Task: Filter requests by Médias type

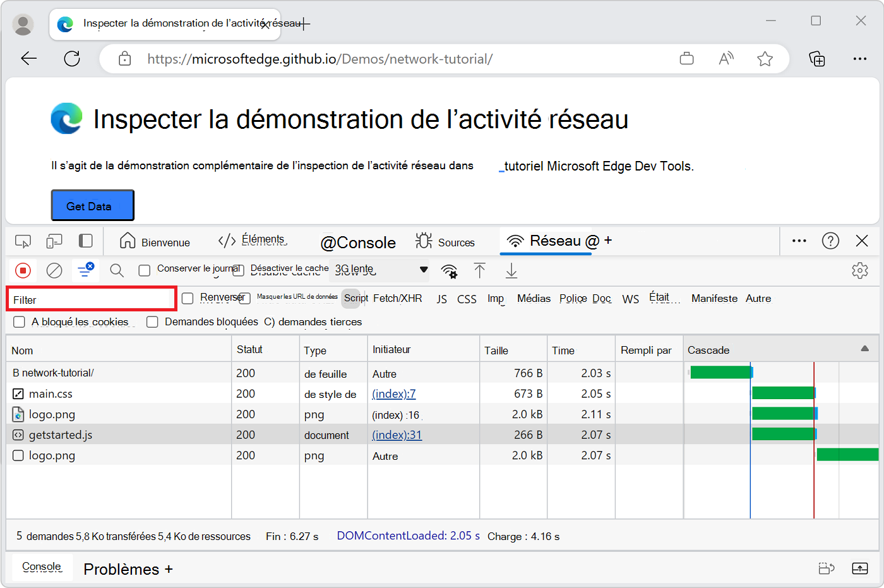Action: click(534, 298)
